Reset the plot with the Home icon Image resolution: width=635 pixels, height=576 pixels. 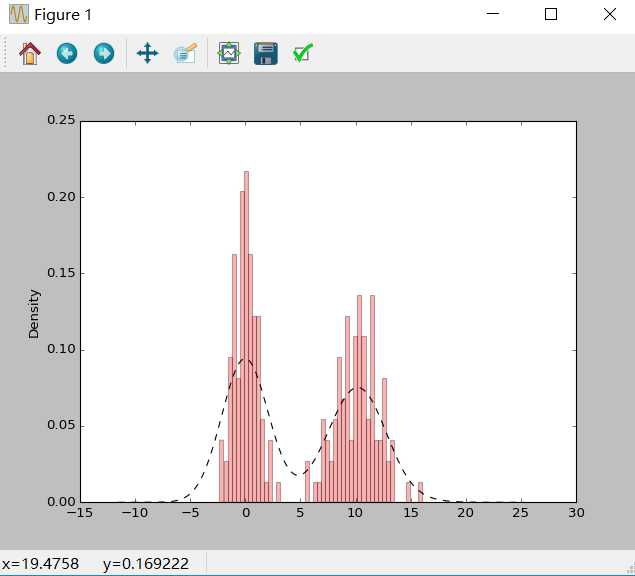(x=30, y=53)
